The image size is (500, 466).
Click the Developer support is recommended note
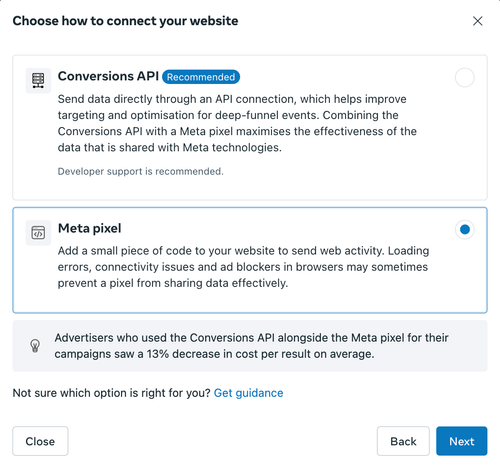140,171
